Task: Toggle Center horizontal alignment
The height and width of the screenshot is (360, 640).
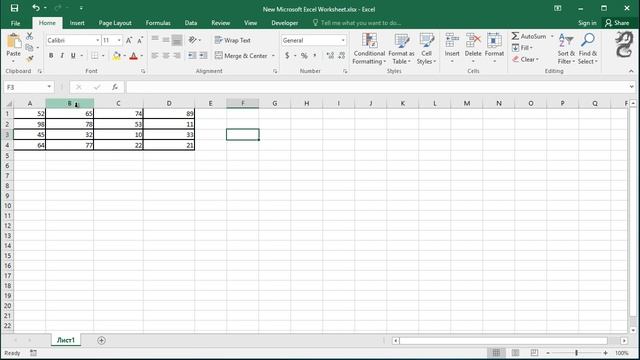Action: click(x=166, y=56)
